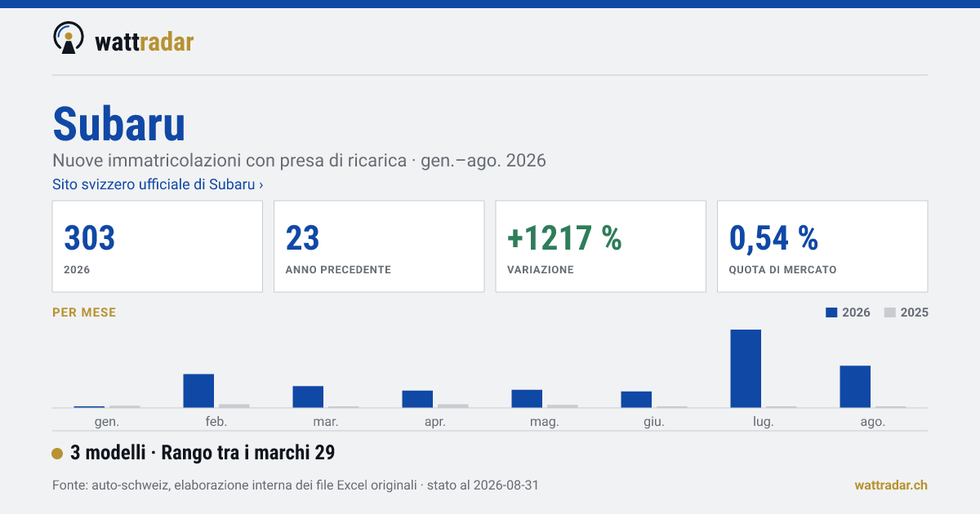Image resolution: width=980 pixels, height=514 pixels.
Task: Click the apr. month axis label
Action: (x=435, y=422)
